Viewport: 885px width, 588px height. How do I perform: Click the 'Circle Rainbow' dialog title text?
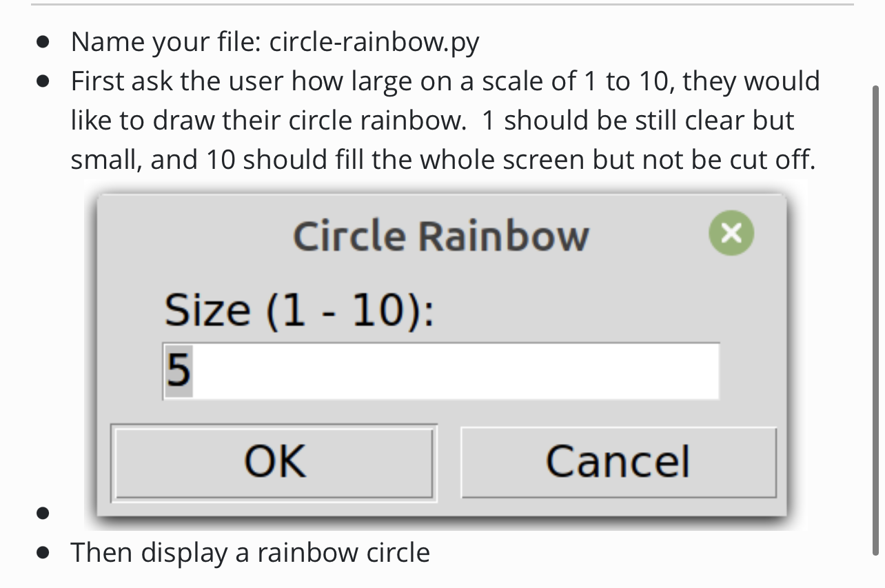[441, 236]
